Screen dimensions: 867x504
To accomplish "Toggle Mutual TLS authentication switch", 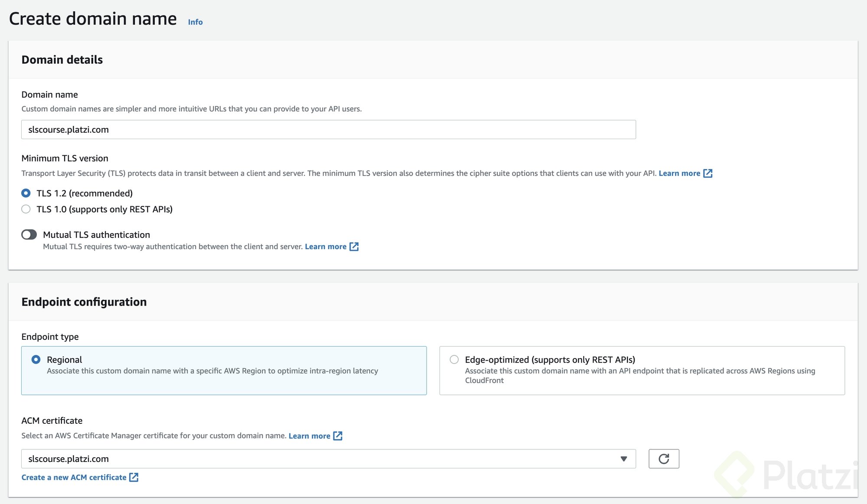I will coord(29,234).
